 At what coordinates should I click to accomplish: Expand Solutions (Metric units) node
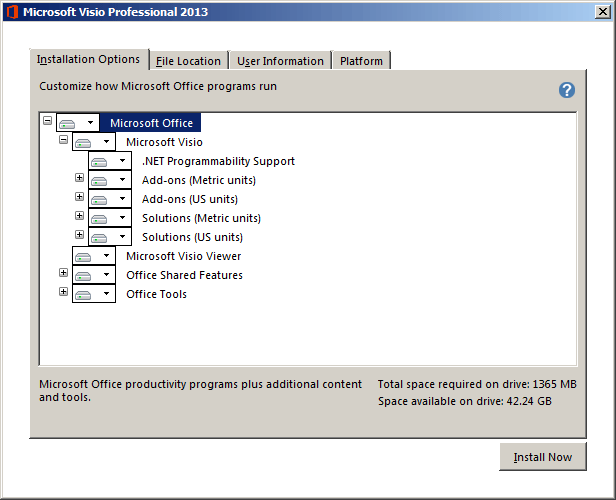[x=79, y=215]
